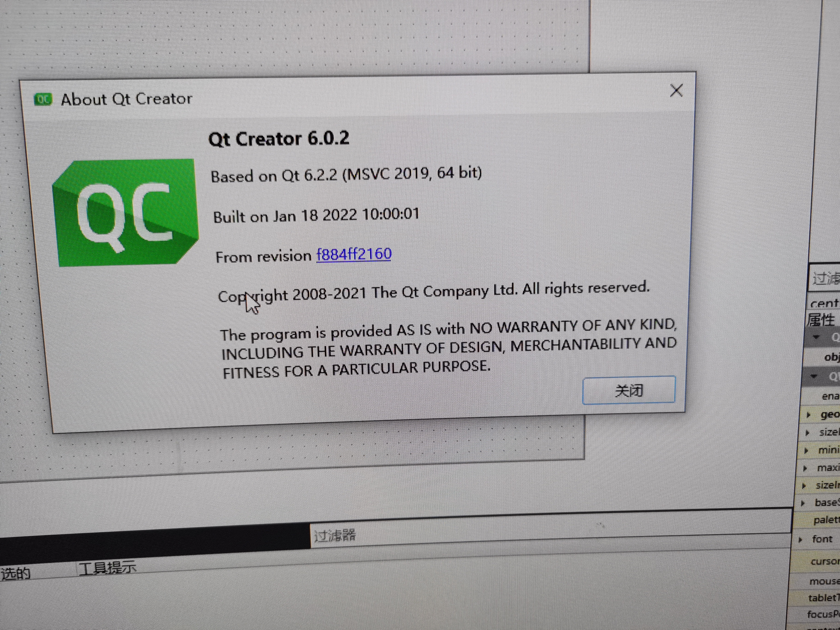Select the cursor property row
The image size is (840, 630).
click(x=824, y=561)
